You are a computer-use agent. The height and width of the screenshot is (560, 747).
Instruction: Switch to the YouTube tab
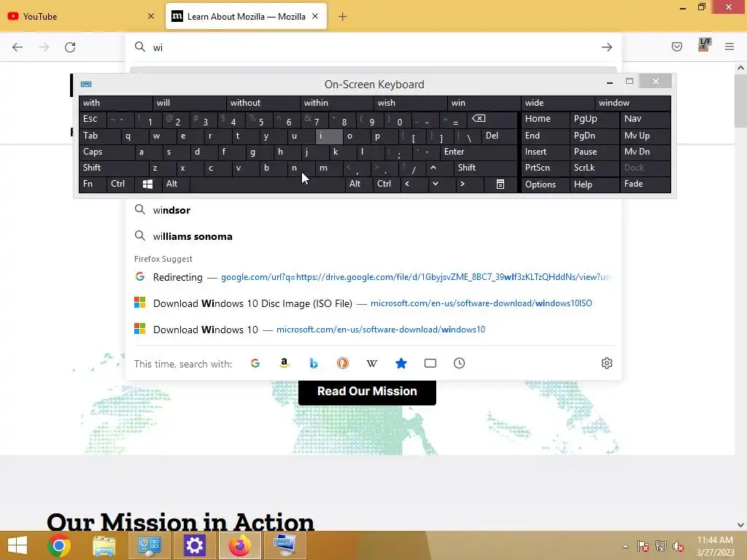point(82,16)
